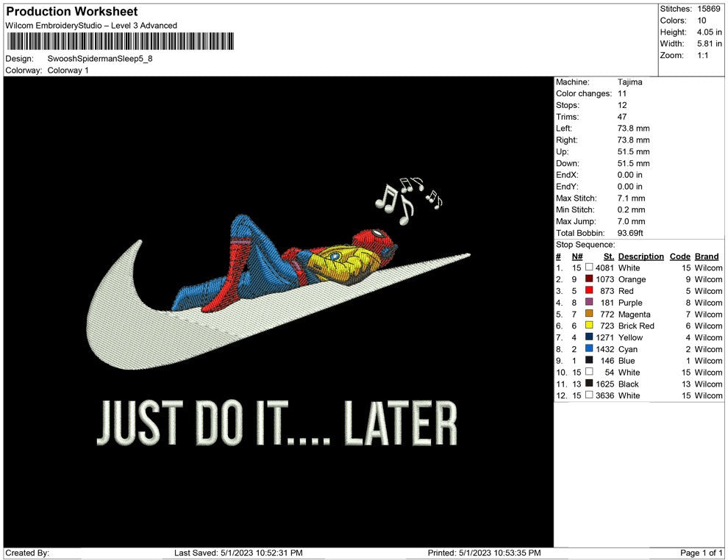Click the N# column header
This screenshot has width=728, height=560.
tap(577, 256)
